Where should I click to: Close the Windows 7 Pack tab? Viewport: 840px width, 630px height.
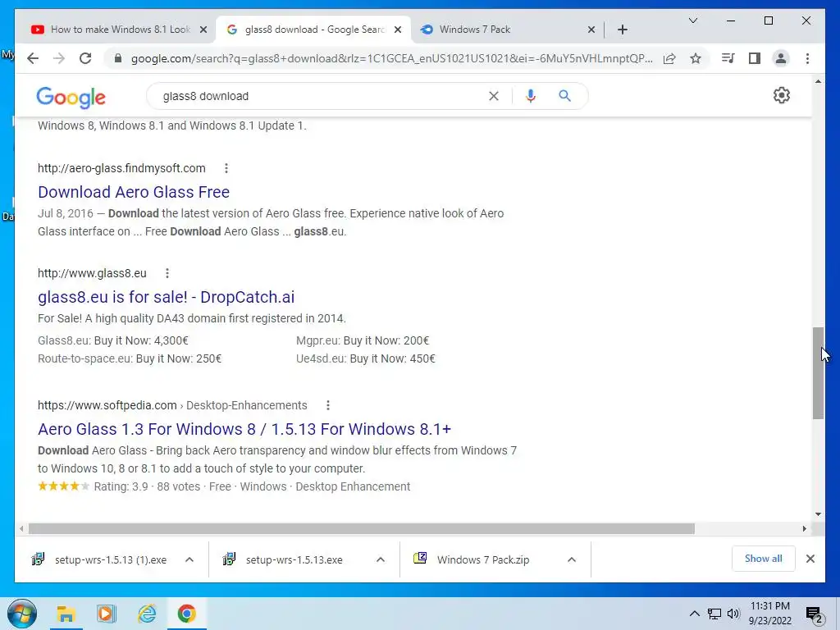pyautogui.click(x=591, y=30)
